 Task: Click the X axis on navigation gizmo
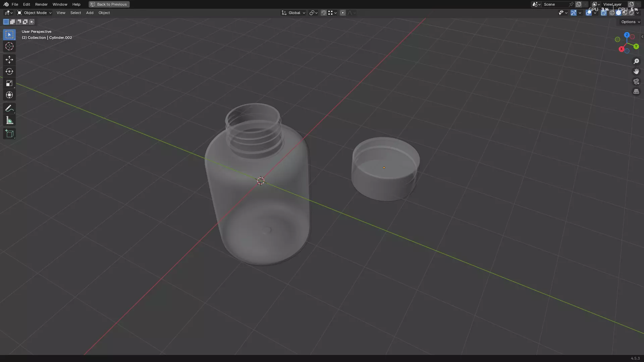pos(621,49)
